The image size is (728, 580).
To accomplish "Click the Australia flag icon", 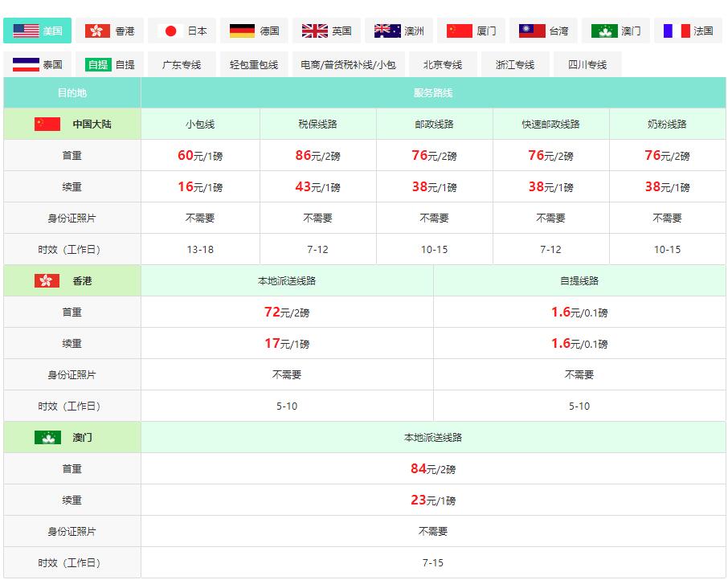I will pyautogui.click(x=387, y=31).
